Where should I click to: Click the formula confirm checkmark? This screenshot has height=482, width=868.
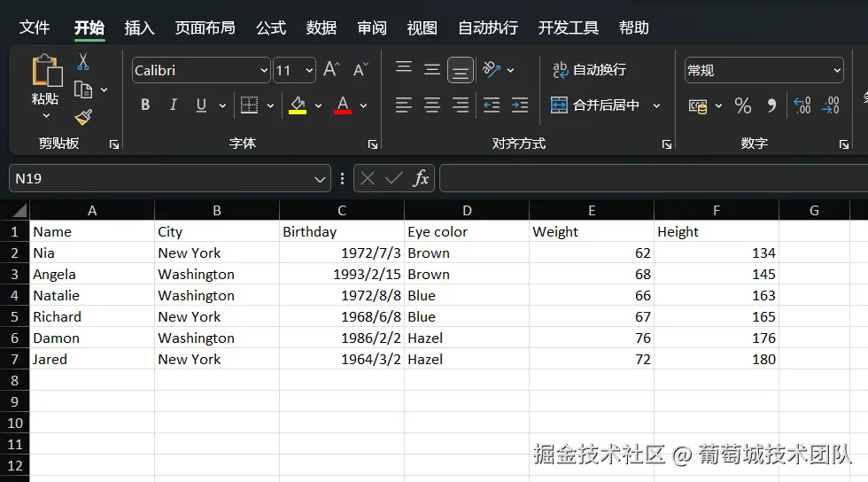coord(393,178)
